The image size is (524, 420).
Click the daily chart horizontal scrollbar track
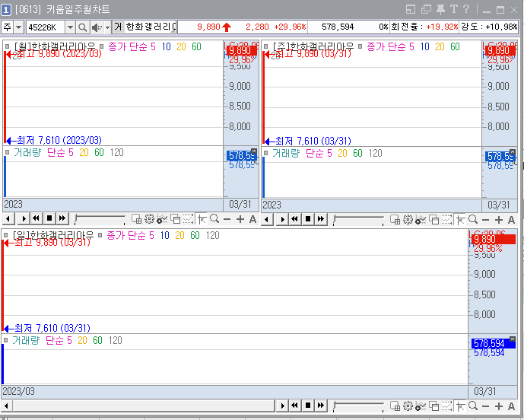coord(144,406)
